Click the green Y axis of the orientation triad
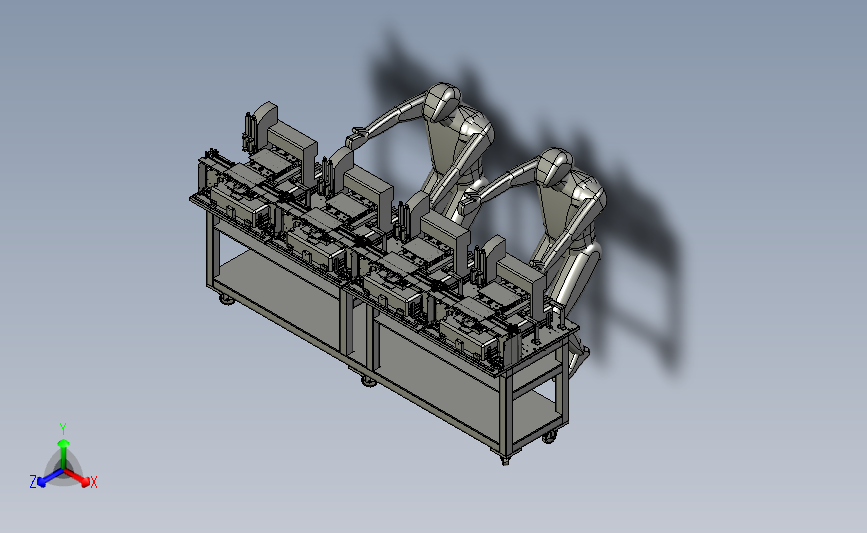 (x=64, y=456)
